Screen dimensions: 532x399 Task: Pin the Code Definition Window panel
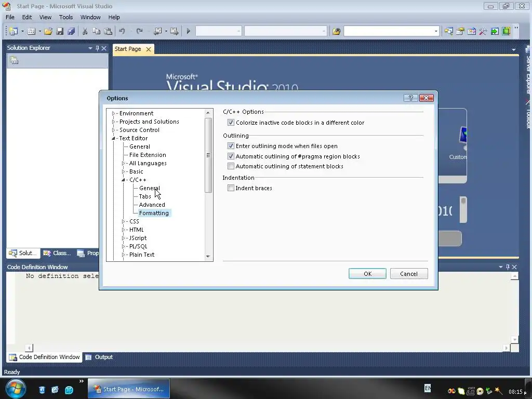tap(508, 267)
